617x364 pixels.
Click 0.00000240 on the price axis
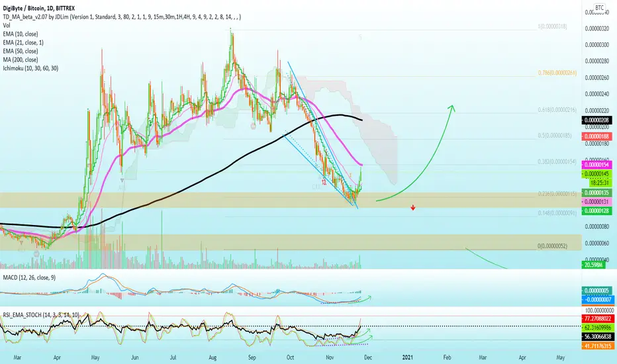pos(597,95)
